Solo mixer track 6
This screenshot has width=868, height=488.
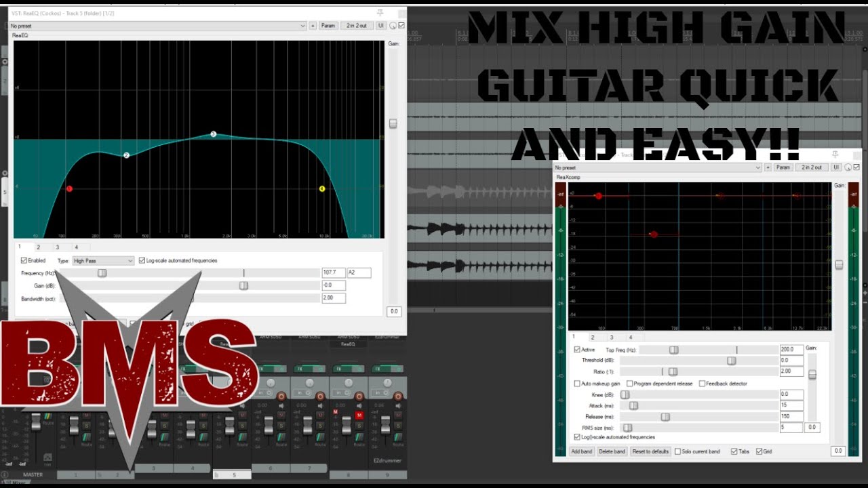pos(281,425)
